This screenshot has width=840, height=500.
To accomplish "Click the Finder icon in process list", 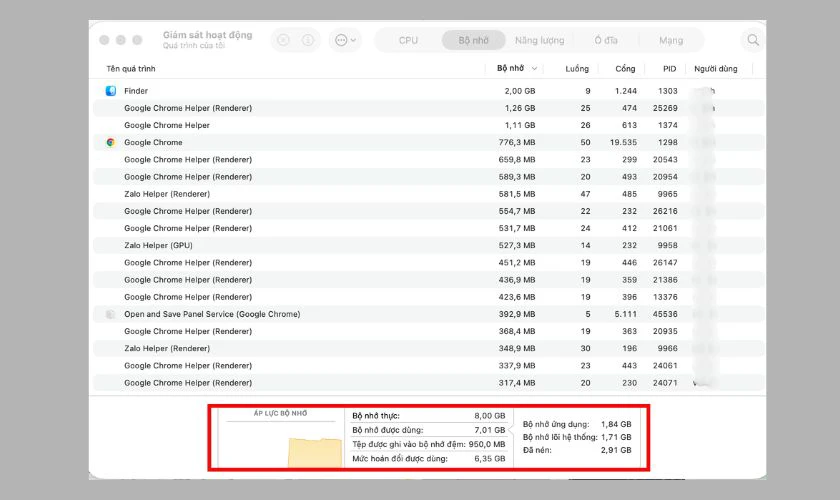I will 111,91.
